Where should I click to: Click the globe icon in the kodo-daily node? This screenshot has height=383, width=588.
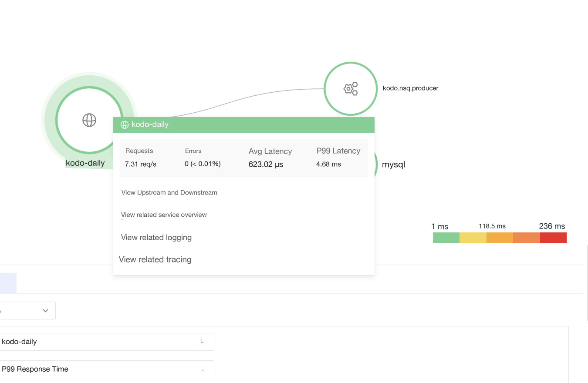89,120
